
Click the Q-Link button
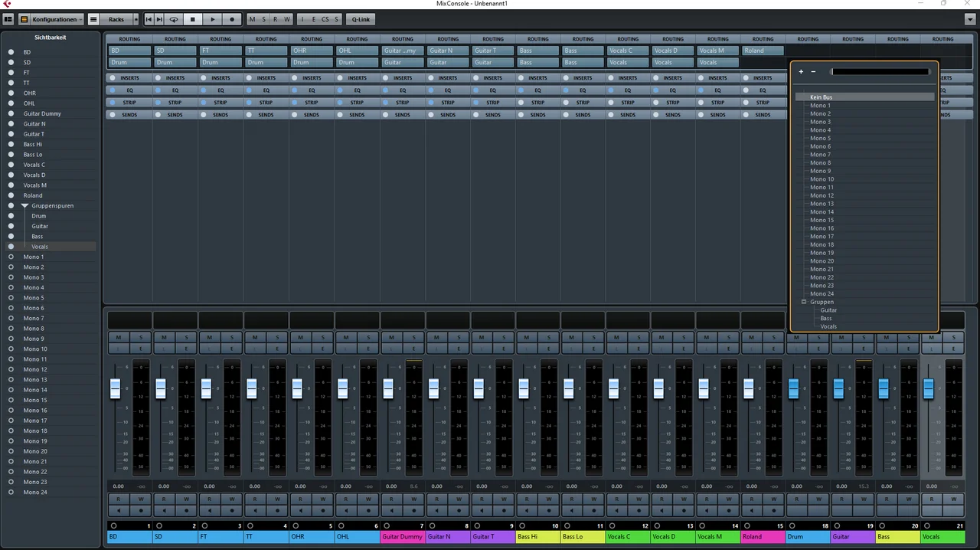pos(361,19)
